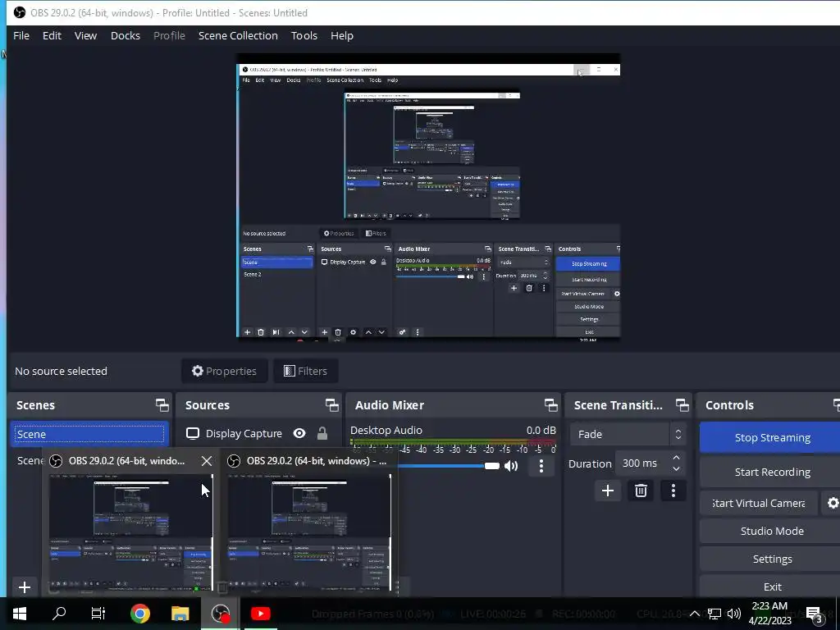Pop out the Scene Transitions dock
The image size is (840, 630).
(682, 405)
